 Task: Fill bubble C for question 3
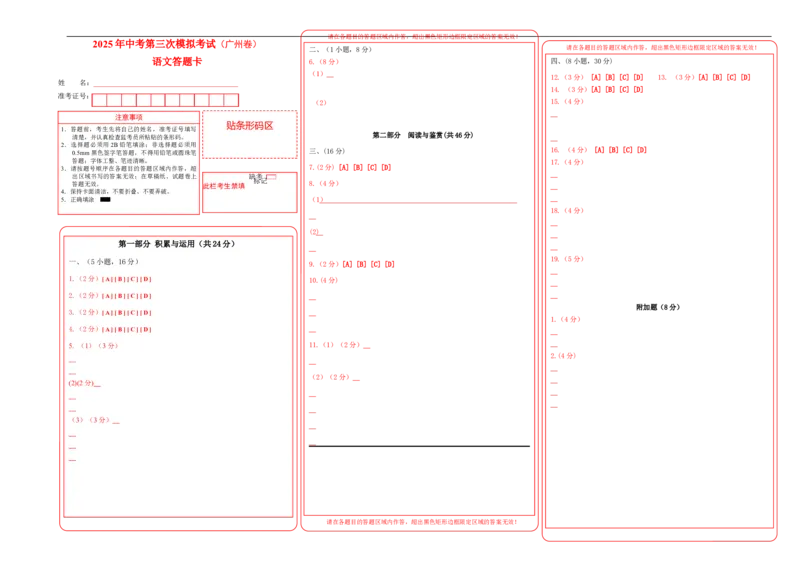(133, 313)
